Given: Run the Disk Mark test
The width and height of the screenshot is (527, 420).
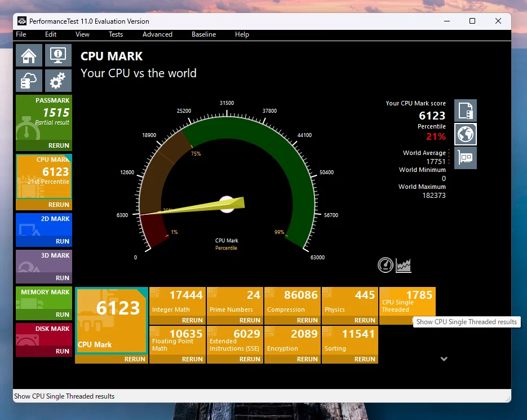Looking at the screenshot, I should tap(44, 351).
